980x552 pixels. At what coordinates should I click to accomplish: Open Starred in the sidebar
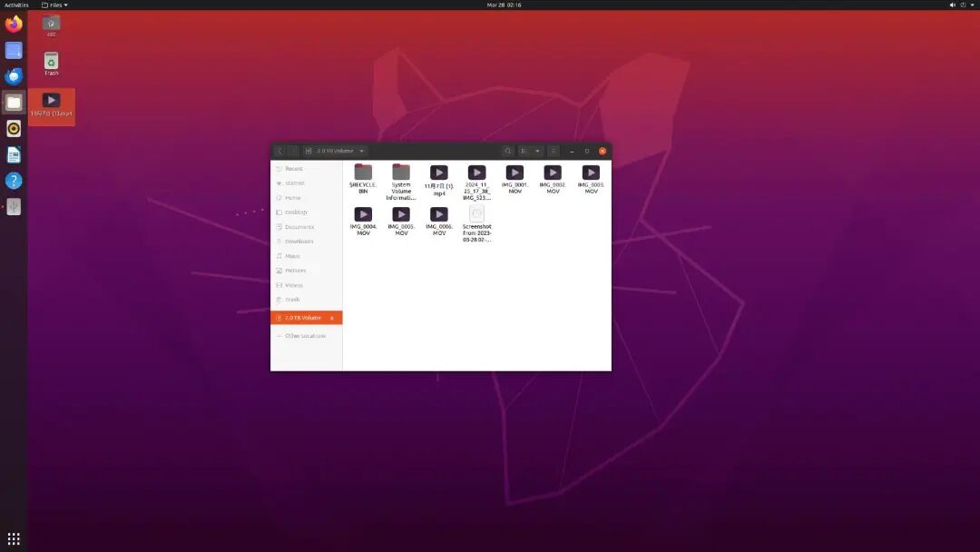[295, 183]
